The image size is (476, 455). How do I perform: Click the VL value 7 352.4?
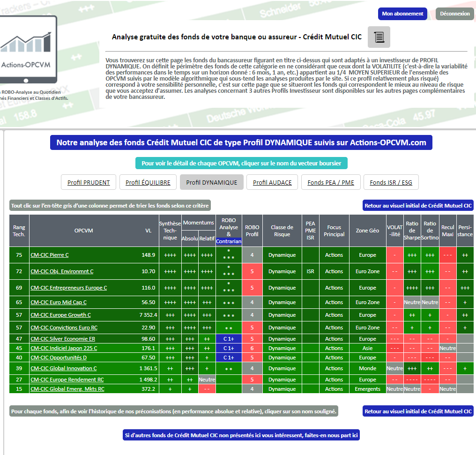[x=148, y=315]
